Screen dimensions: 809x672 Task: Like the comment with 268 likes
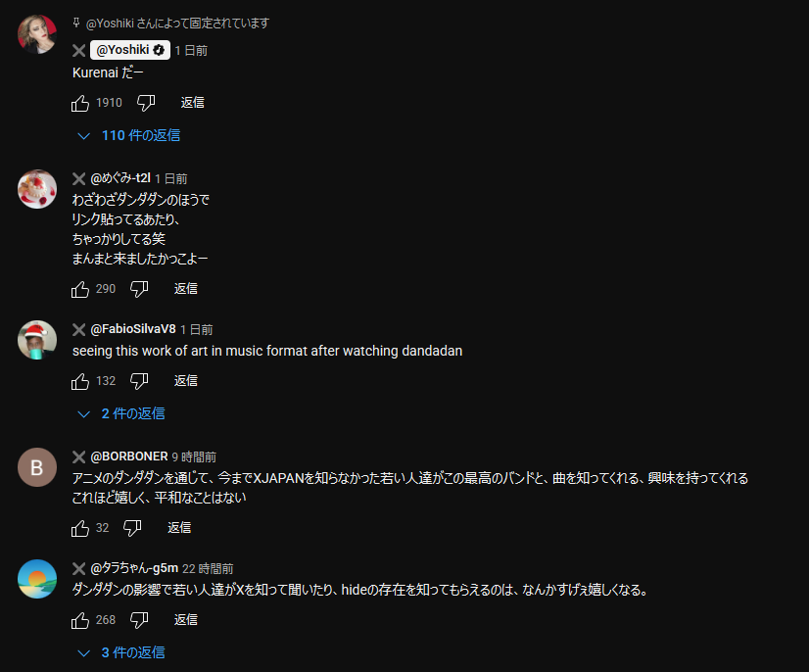point(80,620)
